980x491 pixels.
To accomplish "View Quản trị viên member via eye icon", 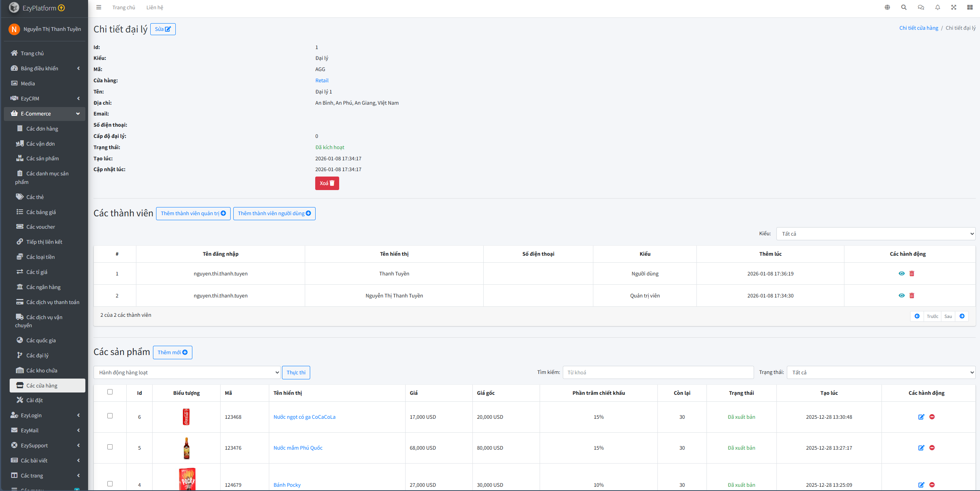I will pos(902,296).
